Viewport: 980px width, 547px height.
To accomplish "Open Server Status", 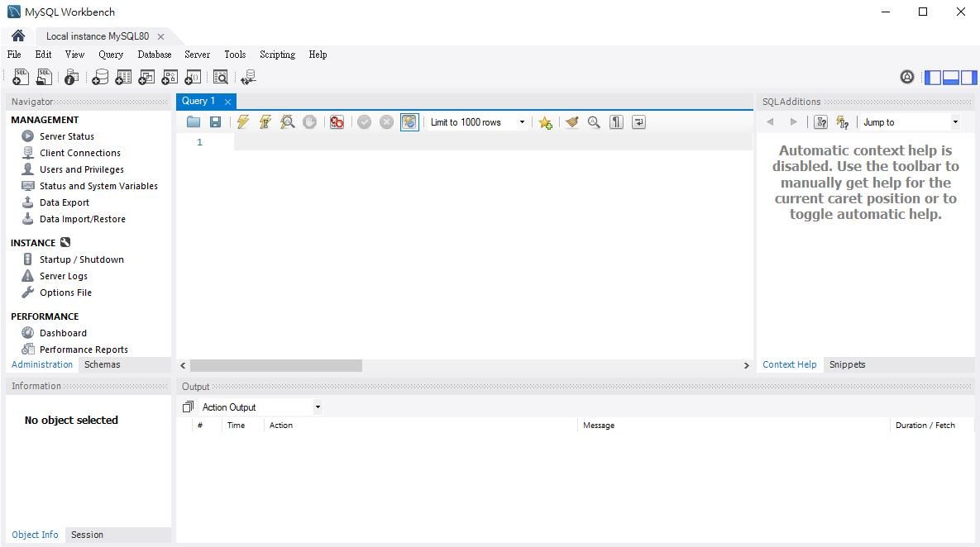I will pos(67,136).
